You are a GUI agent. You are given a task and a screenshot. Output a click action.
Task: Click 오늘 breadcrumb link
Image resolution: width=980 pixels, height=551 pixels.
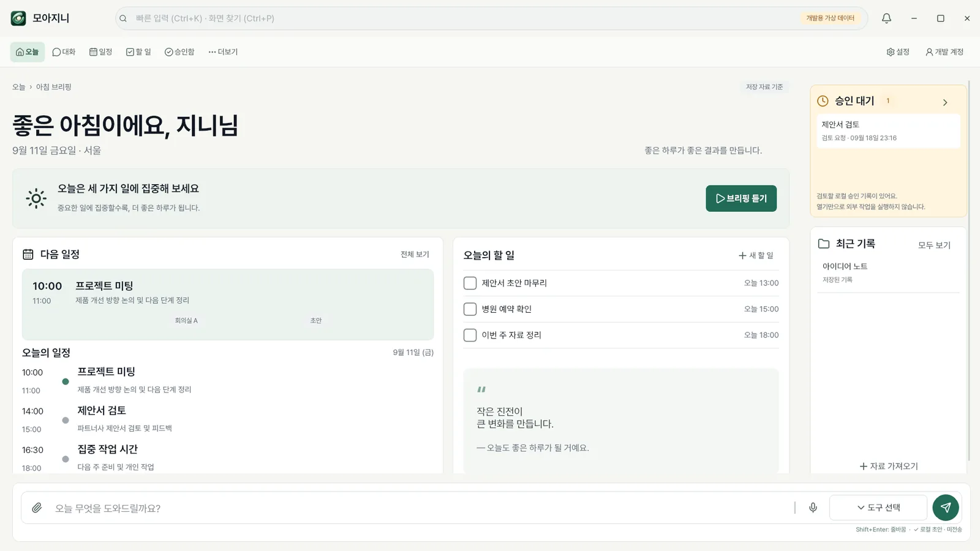(x=19, y=87)
